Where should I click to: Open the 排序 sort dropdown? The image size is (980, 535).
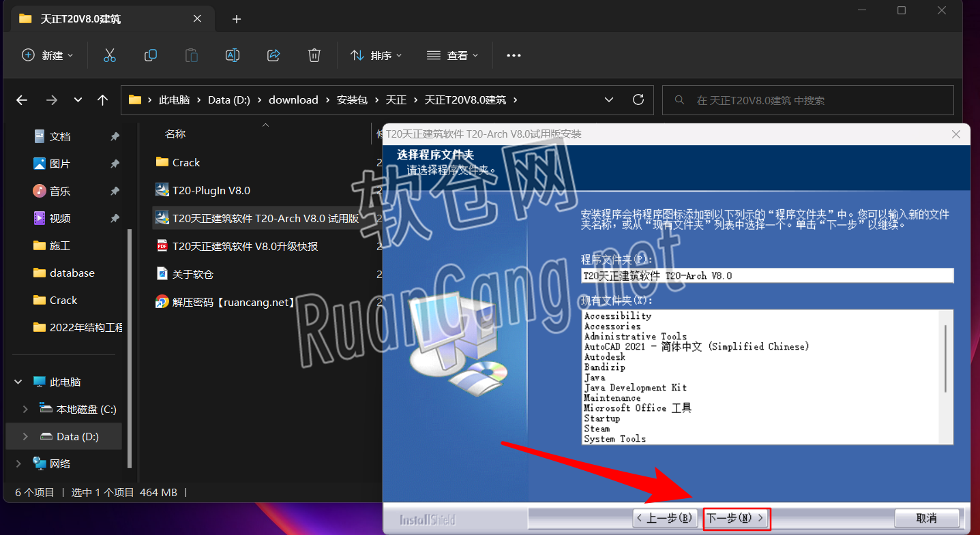point(376,55)
